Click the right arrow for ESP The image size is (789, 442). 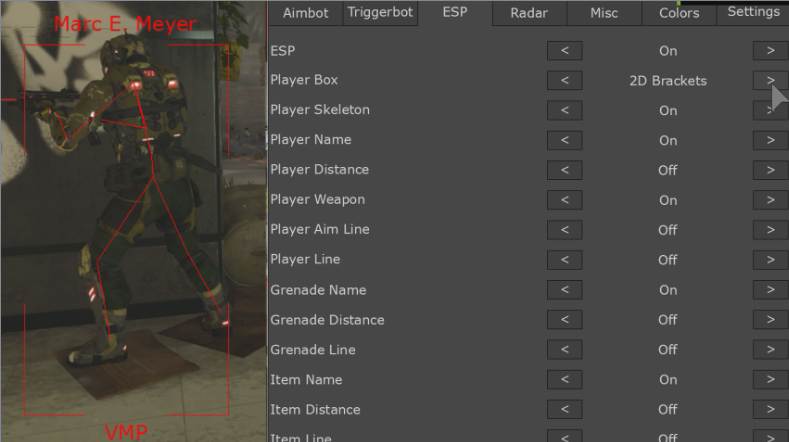[x=770, y=51]
